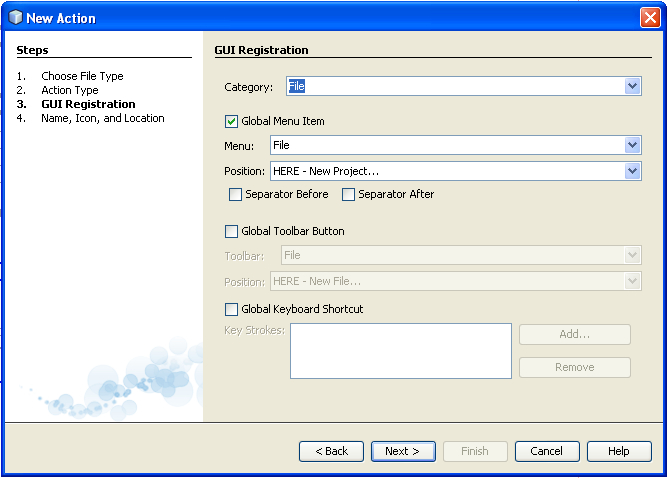Click the Toolbar: label
The image size is (667, 478).
(244, 256)
